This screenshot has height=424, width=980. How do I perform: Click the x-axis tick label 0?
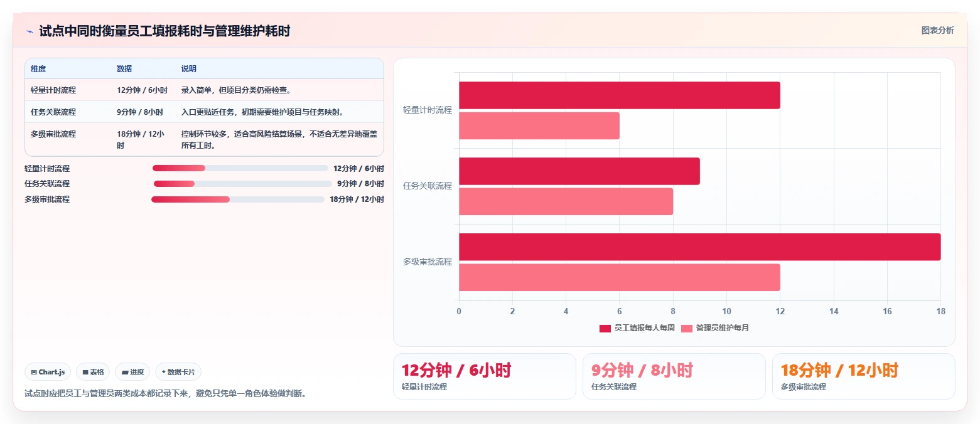point(459,311)
